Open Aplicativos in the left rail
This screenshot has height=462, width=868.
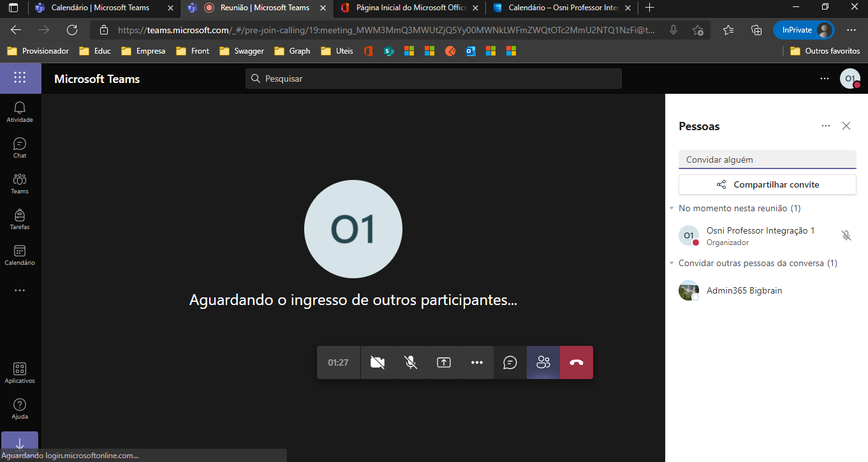20,373
